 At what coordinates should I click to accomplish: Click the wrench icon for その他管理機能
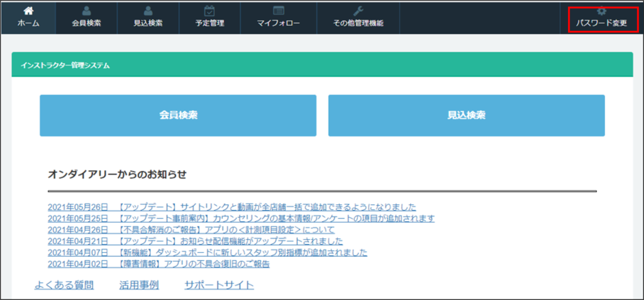coord(358,11)
